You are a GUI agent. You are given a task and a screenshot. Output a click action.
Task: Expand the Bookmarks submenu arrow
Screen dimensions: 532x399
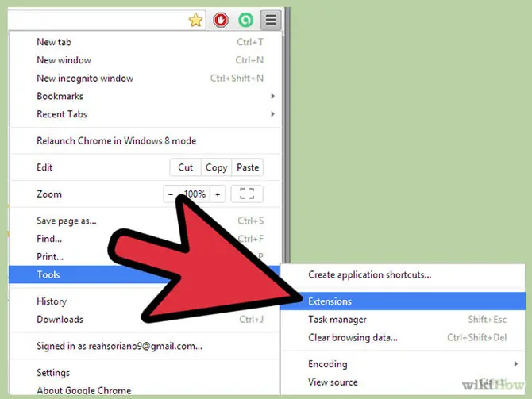(x=273, y=96)
